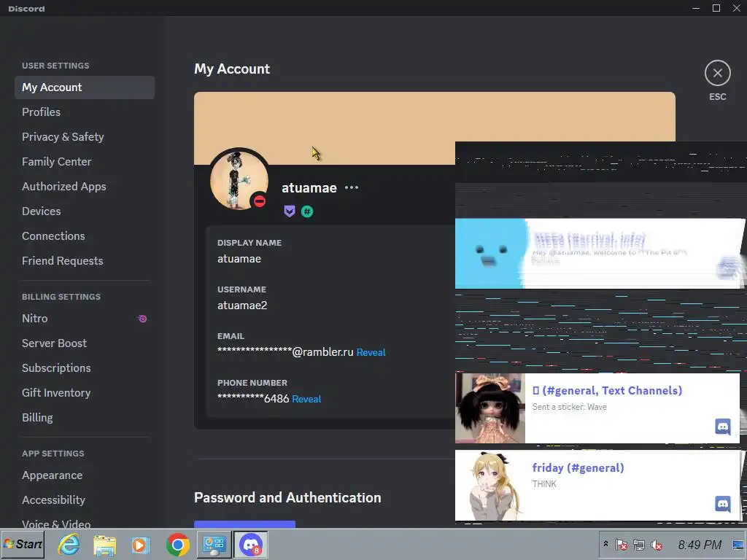Screen dimensions: 747x560
Task: Open the control panel taskbar app
Action: 214,545
